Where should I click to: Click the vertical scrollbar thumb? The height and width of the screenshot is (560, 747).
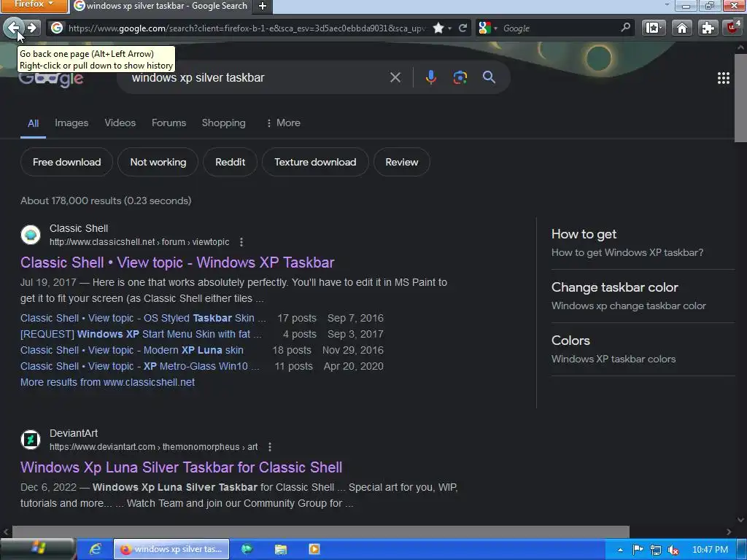(740, 98)
